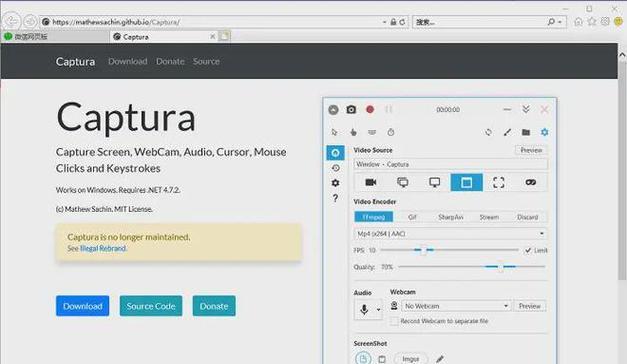627x364 pixels.
Task: Click the pause recording button
Action: click(388, 109)
